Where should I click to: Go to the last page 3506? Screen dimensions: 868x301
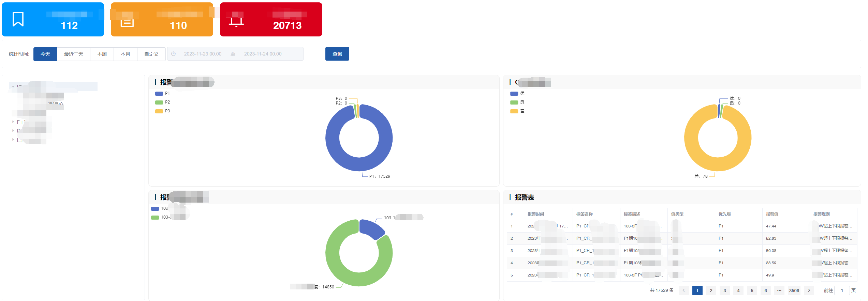click(x=794, y=290)
